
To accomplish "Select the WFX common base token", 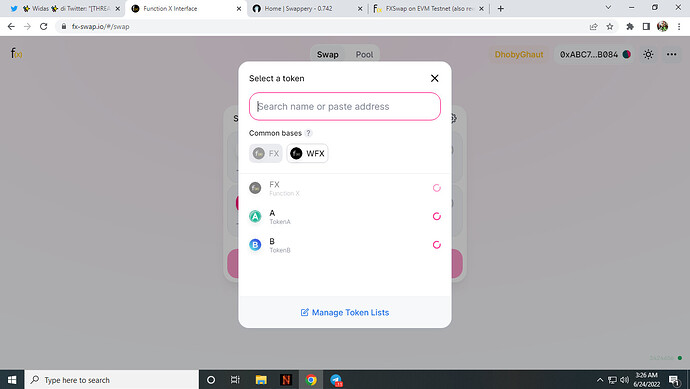I will coord(308,153).
